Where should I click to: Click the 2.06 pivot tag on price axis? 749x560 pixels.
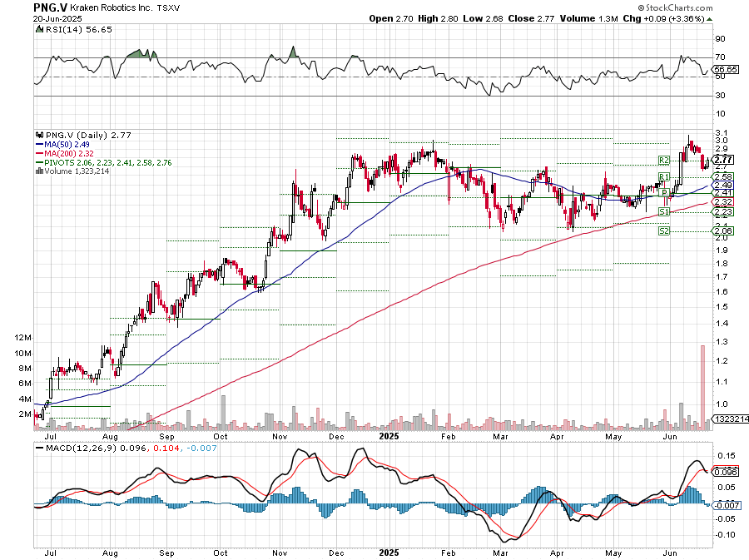(724, 230)
